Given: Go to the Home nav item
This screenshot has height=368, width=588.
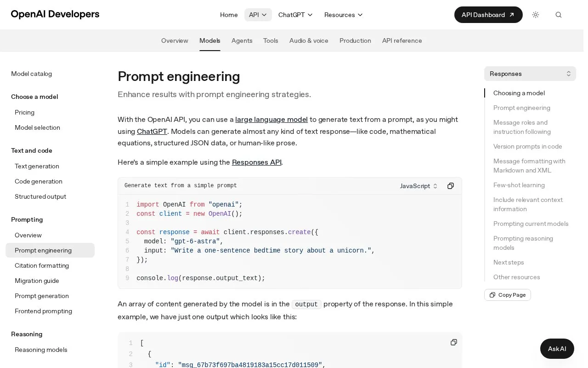Looking at the screenshot, I should point(229,15).
